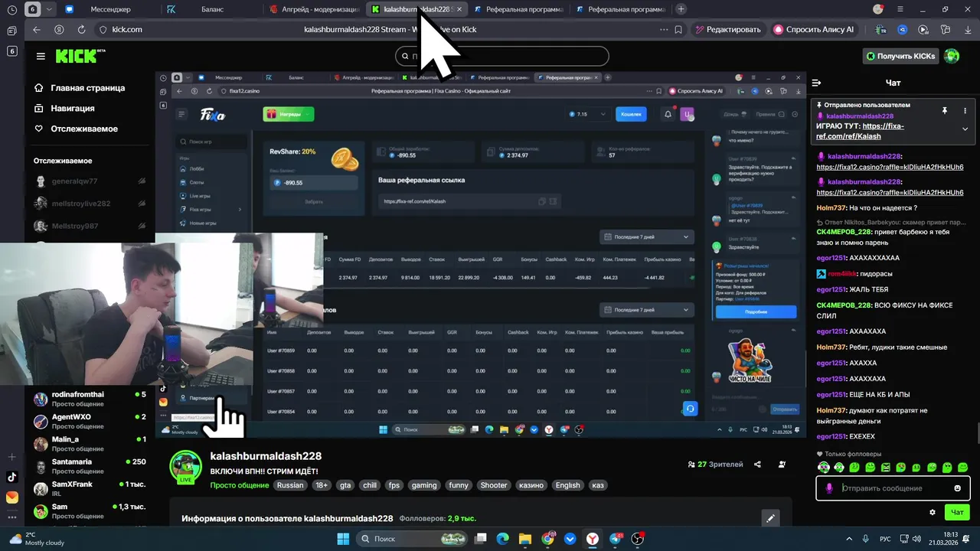Open the TR translator extension icon
This screenshot has height=551, width=980.
coord(882,29)
